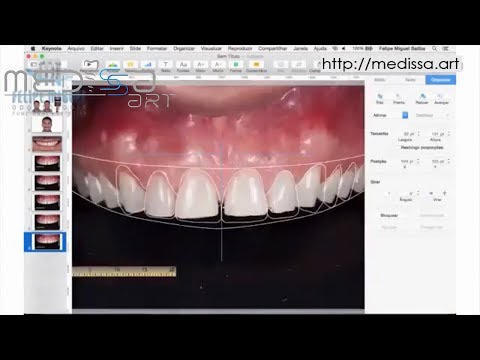The height and width of the screenshot is (360, 480).
Task: Click the Bloquear button
Action: [x=389, y=215]
